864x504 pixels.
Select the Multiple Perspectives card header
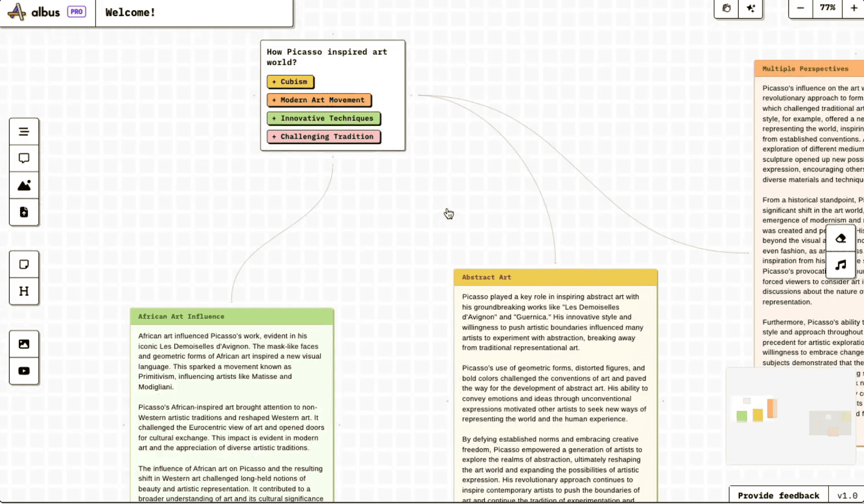[809, 68]
